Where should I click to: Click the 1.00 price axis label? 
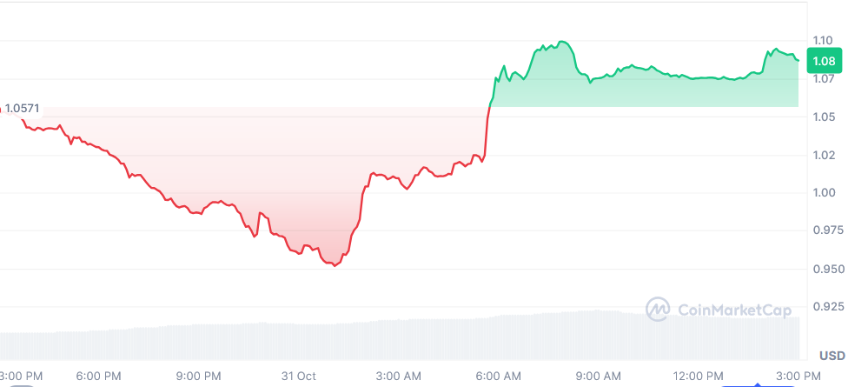coord(824,193)
